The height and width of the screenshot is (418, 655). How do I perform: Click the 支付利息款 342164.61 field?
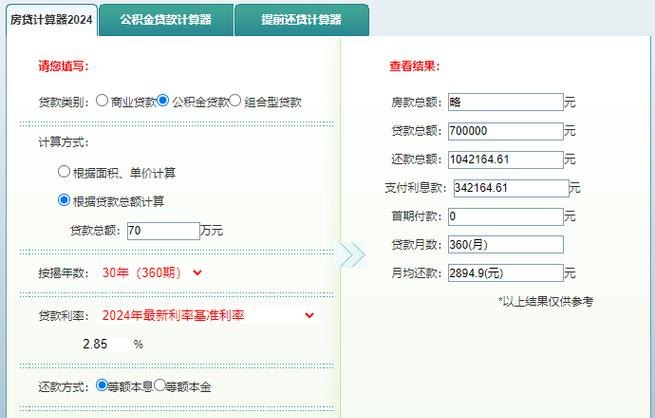(x=511, y=188)
